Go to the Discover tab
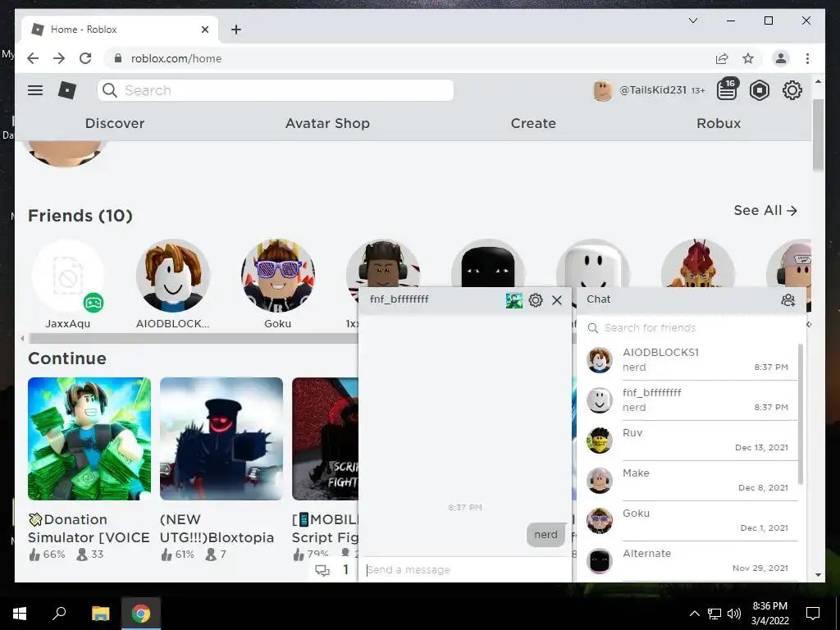 pyautogui.click(x=115, y=123)
